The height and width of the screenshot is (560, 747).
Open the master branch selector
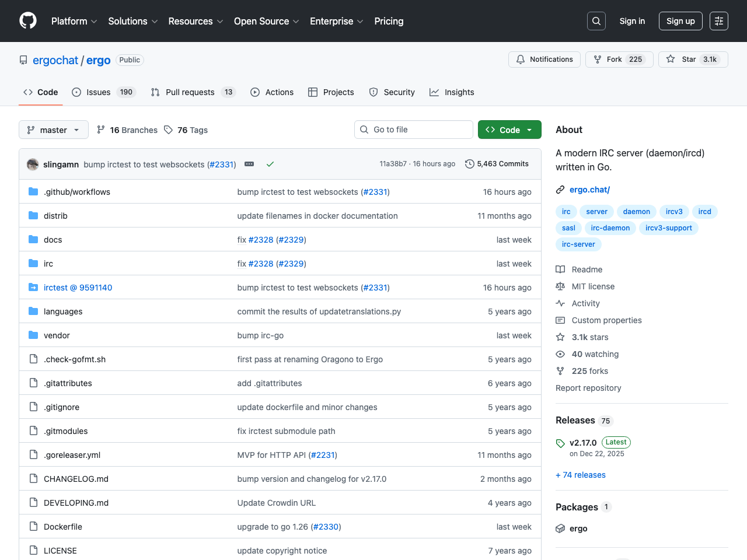point(53,129)
